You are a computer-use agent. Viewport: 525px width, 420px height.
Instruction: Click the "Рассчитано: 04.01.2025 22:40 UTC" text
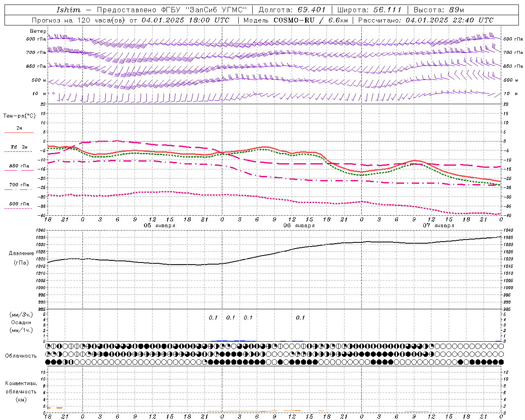coord(426,20)
